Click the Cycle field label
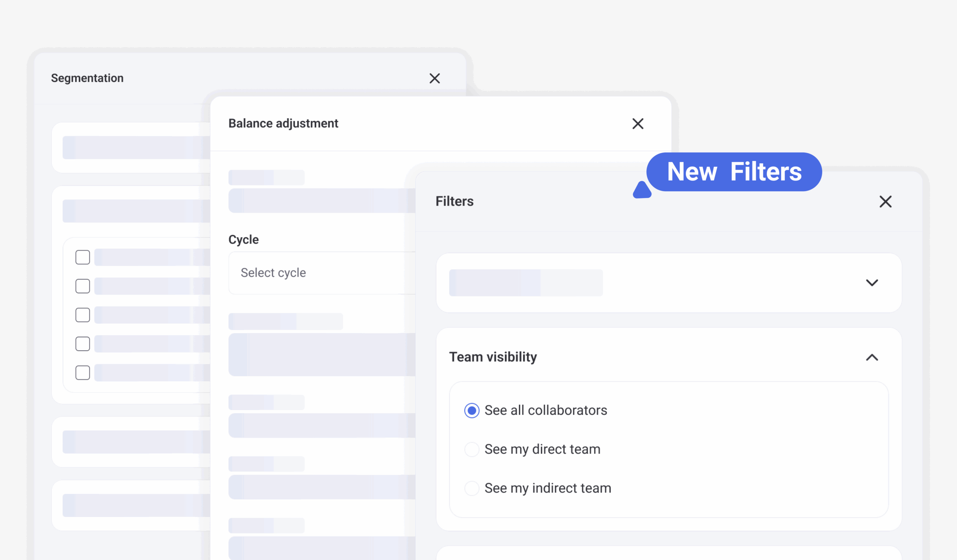 coord(243,240)
